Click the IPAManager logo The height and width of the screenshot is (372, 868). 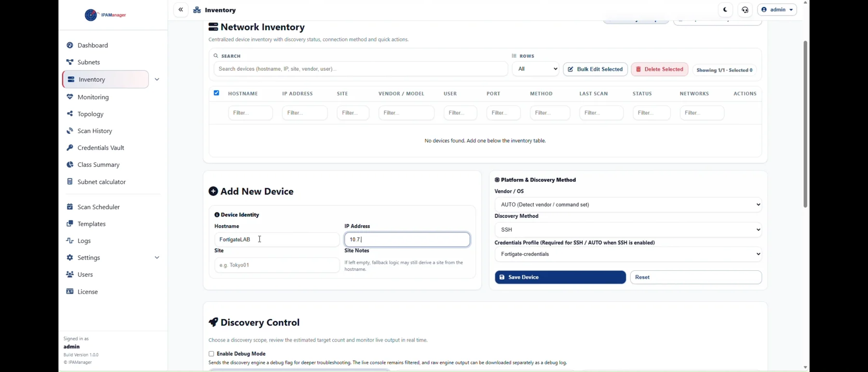106,15
